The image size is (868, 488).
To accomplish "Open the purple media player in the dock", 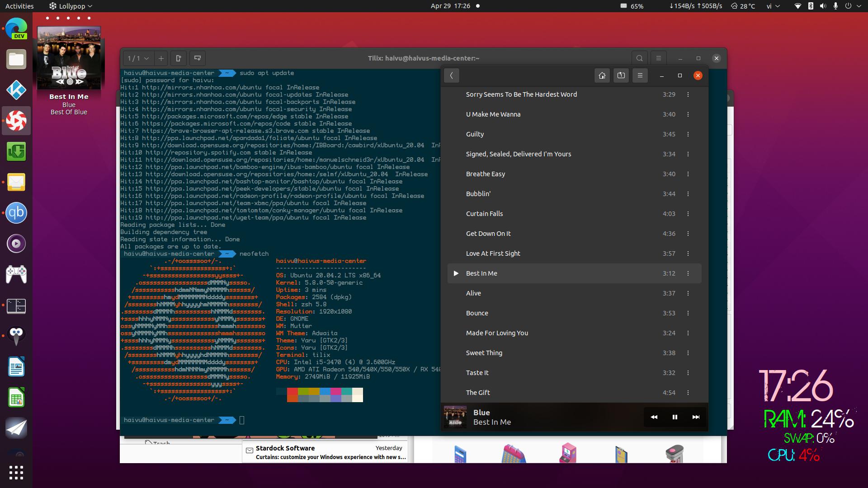I will [x=16, y=244].
